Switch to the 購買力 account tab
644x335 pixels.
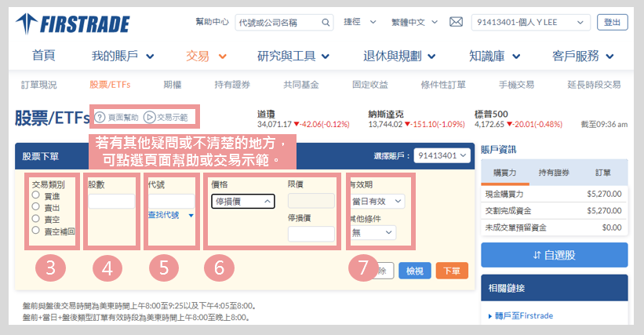point(505,173)
